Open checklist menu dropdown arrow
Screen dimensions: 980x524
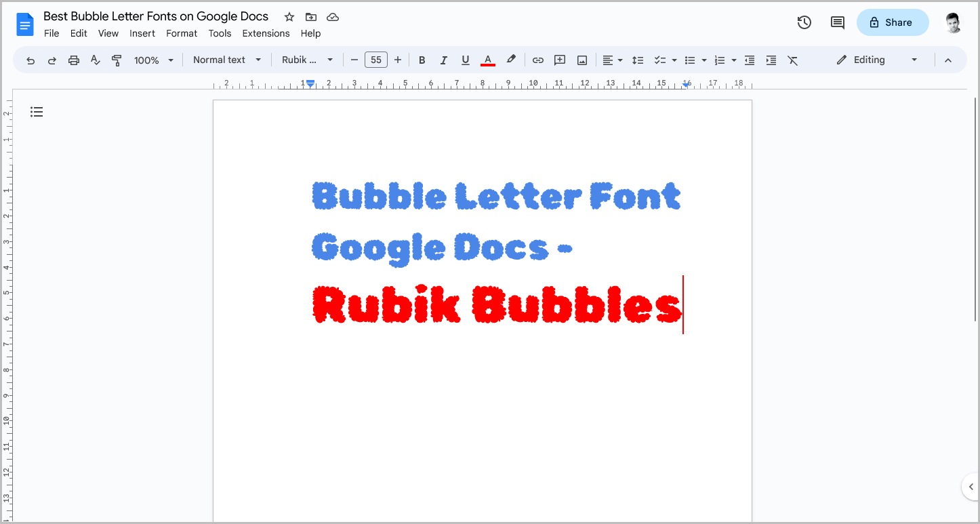coord(674,60)
